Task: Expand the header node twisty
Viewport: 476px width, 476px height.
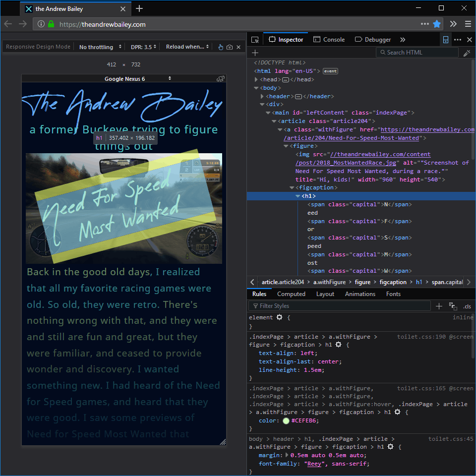Action: point(262,96)
